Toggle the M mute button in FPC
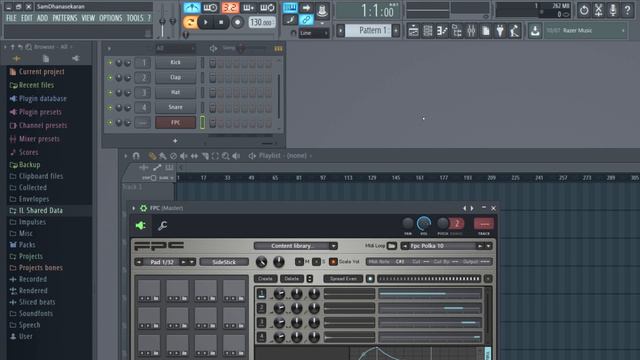The height and width of the screenshot is (360, 640). click(x=299, y=262)
